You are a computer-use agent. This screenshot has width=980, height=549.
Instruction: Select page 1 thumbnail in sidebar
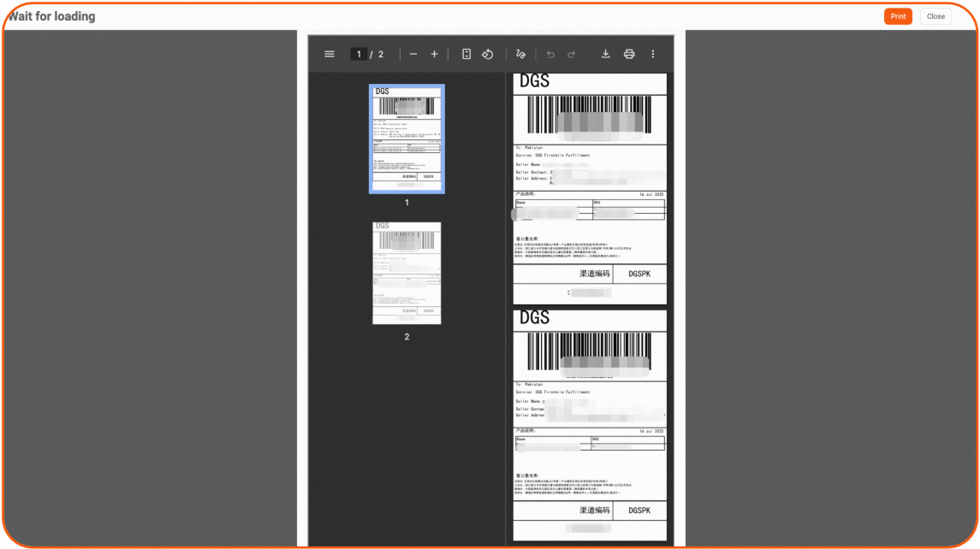coord(407,139)
